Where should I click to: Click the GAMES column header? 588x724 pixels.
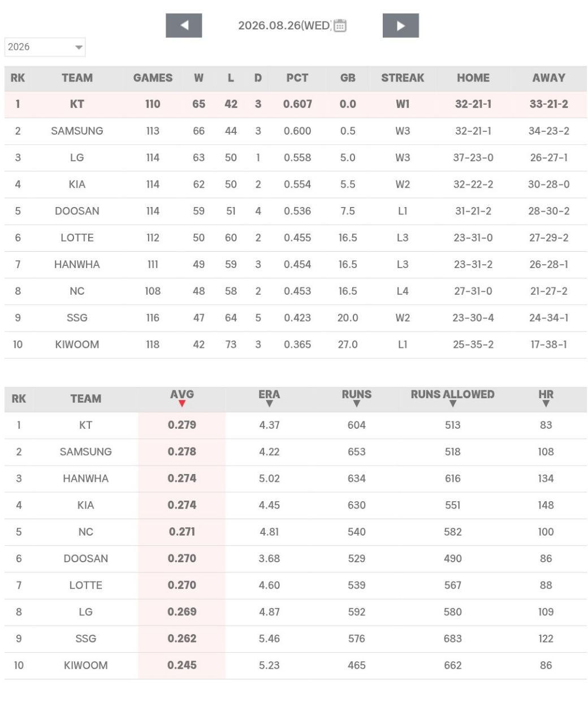(153, 78)
